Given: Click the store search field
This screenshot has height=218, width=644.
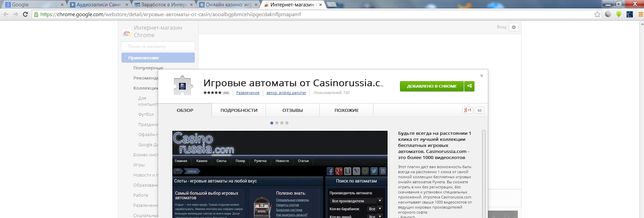Looking at the screenshot, I should pyautogui.click(x=158, y=46).
